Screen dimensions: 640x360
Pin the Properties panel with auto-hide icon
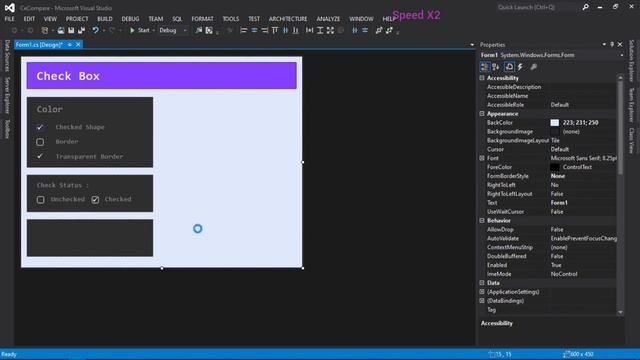tap(612, 44)
